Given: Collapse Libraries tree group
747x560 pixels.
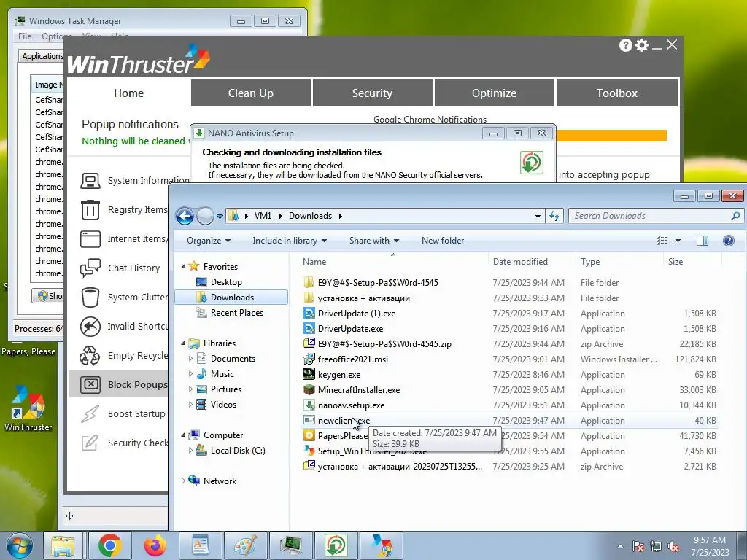Looking at the screenshot, I should (x=183, y=343).
